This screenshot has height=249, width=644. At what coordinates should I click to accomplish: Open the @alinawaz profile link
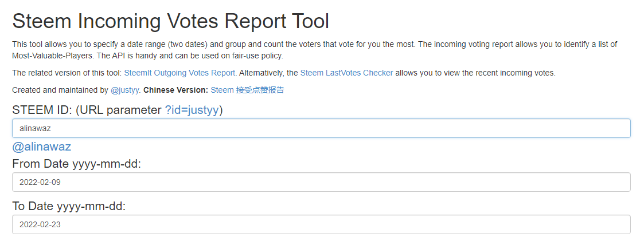click(41, 147)
